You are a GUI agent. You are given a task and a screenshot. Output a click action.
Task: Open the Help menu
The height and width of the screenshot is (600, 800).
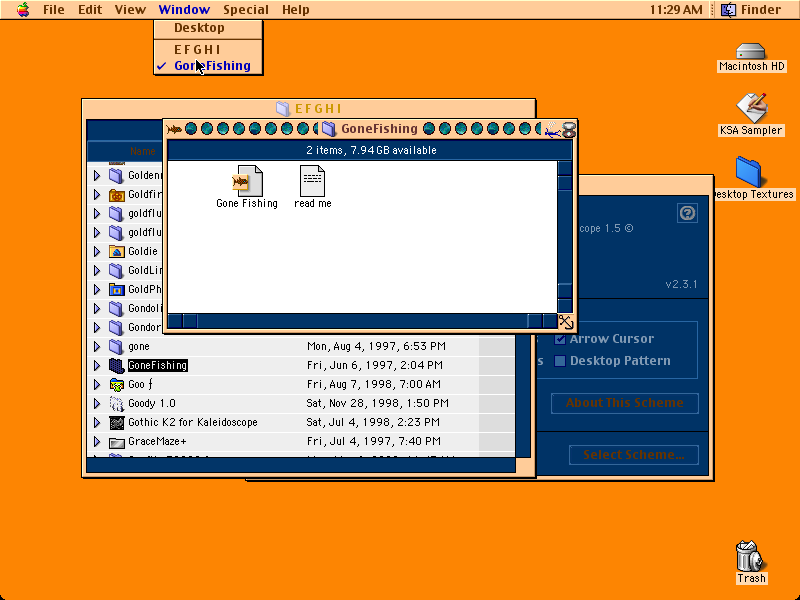tap(295, 10)
